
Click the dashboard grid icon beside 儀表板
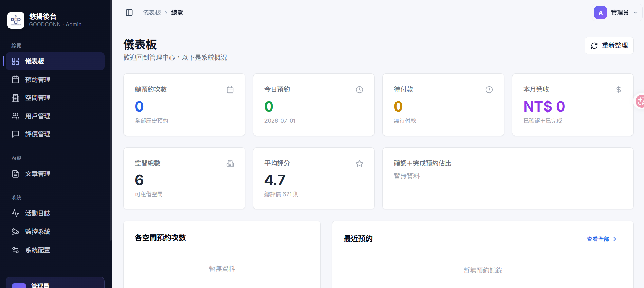15,61
